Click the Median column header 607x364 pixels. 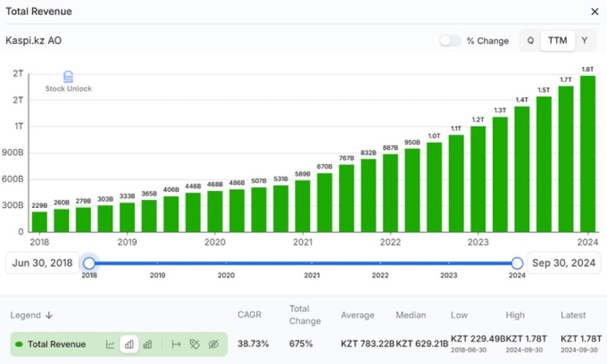(x=411, y=315)
